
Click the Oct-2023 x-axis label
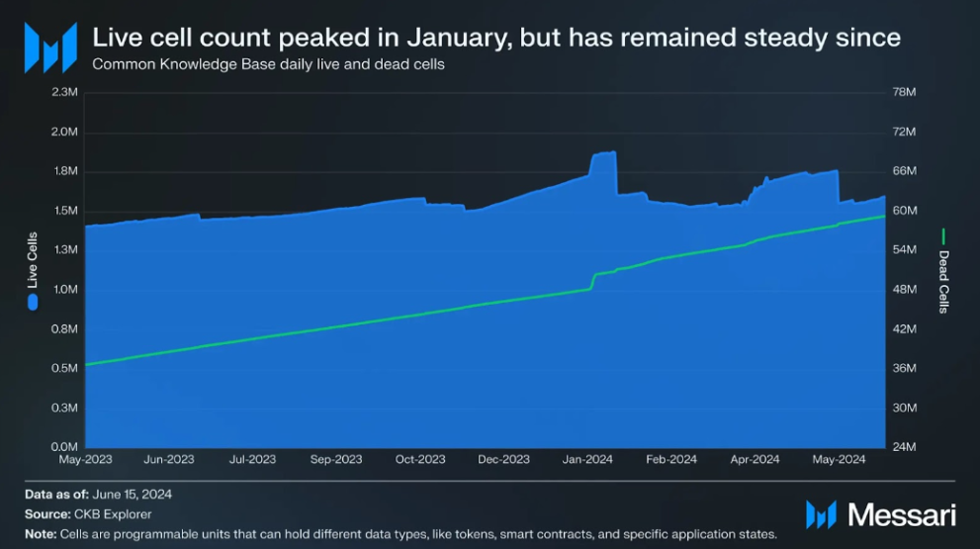[420, 459]
